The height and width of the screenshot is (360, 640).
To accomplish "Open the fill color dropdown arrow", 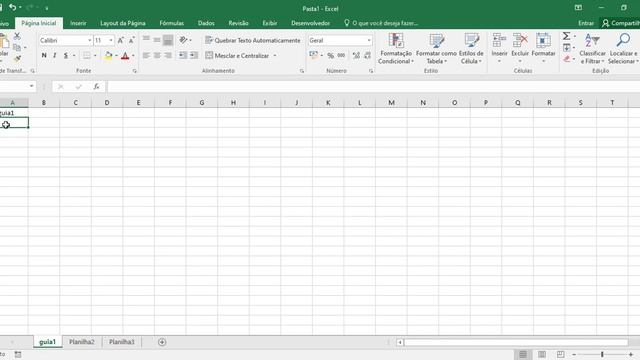I will coord(116,56).
